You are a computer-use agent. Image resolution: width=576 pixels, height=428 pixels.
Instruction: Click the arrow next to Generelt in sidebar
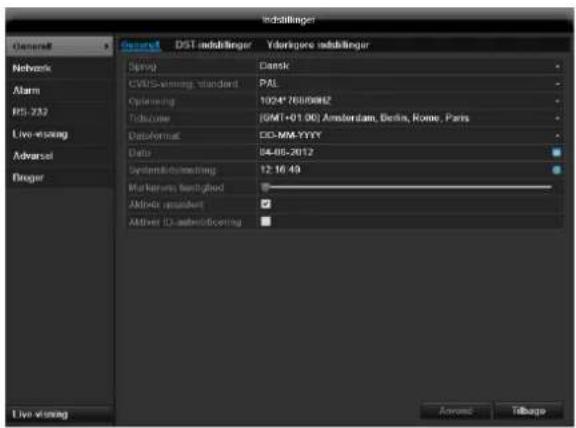[106, 46]
